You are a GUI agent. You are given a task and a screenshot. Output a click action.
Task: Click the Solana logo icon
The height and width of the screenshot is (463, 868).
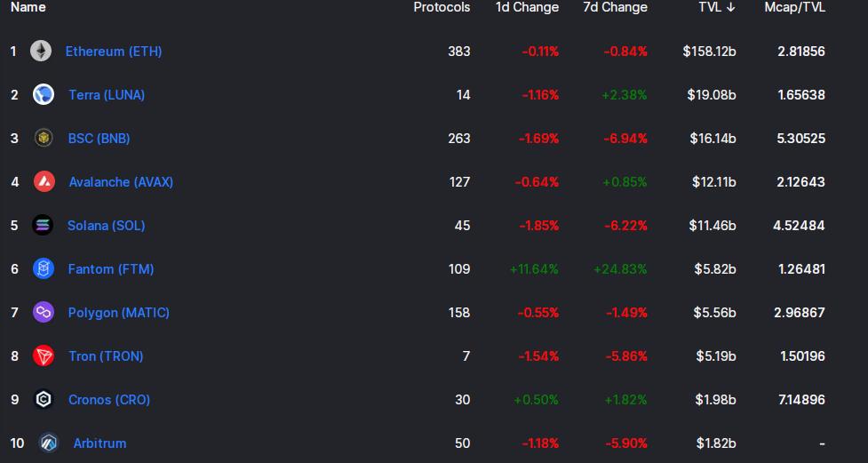click(43, 226)
